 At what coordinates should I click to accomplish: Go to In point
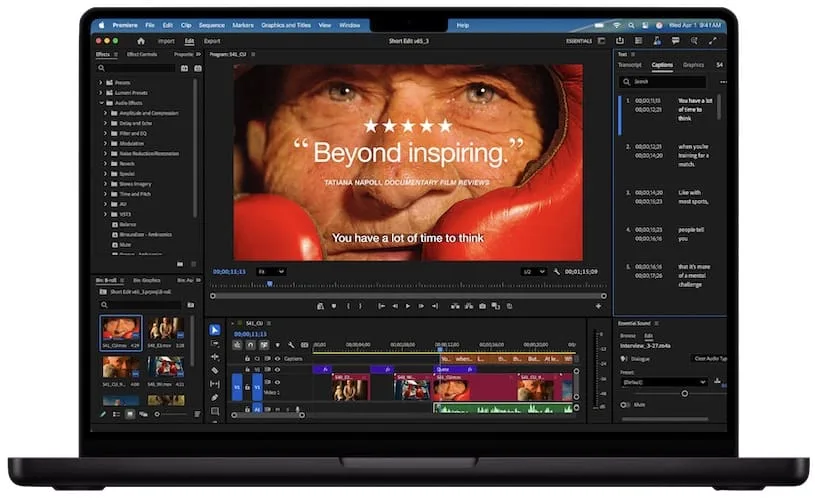click(382, 307)
